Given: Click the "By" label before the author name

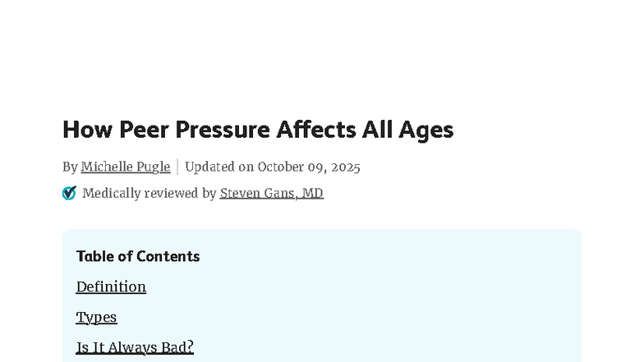Looking at the screenshot, I should point(70,167).
